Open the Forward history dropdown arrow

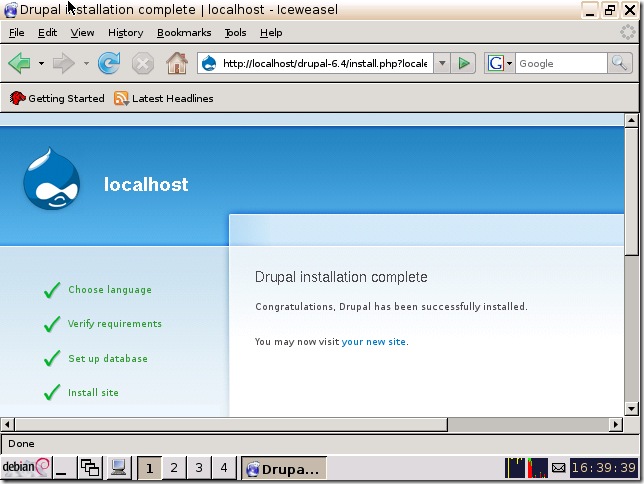[x=86, y=64]
